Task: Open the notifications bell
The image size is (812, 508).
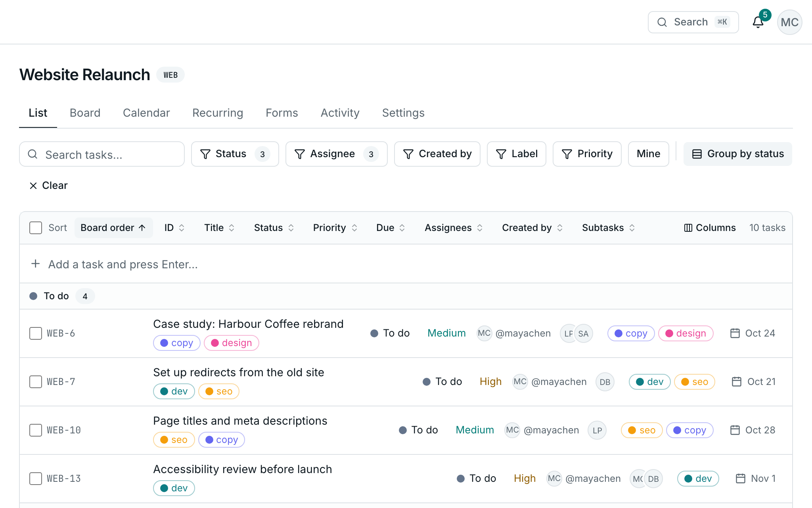Action: [x=758, y=22]
